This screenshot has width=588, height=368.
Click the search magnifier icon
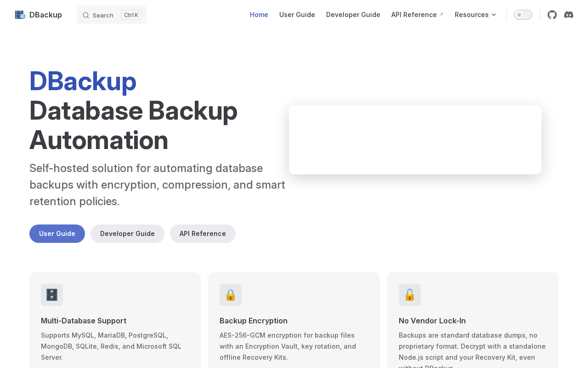86,15
